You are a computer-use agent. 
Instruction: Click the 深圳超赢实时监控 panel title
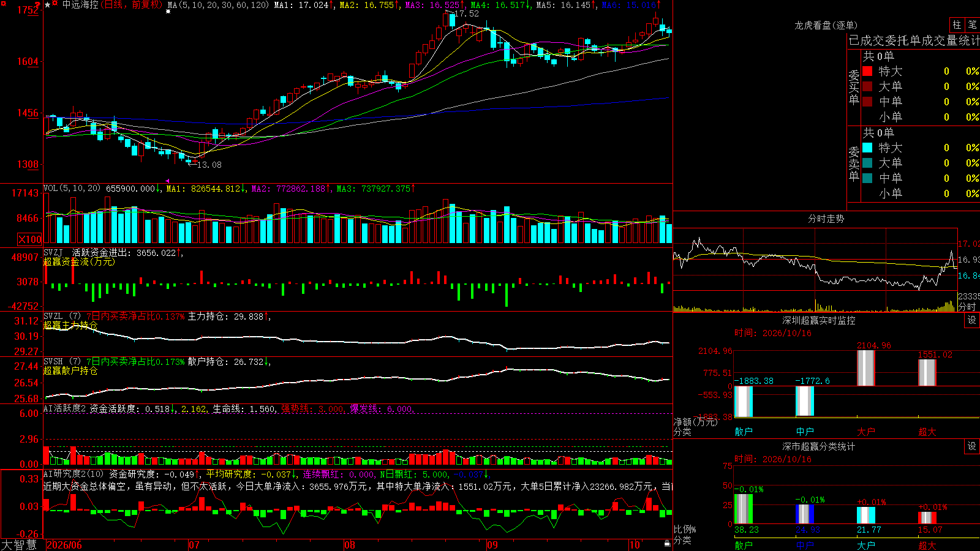pos(818,320)
